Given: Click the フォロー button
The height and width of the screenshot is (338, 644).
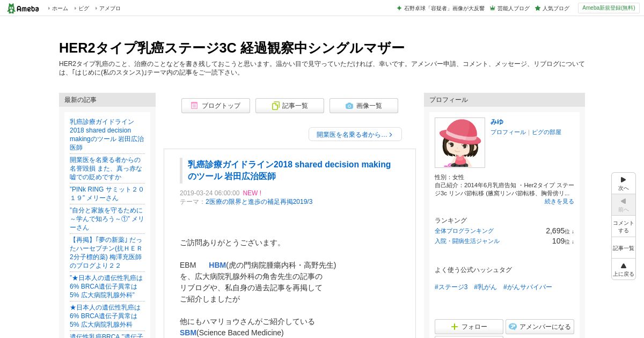Looking at the screenshot, I should pyautogui.click(x=469, y=327).
